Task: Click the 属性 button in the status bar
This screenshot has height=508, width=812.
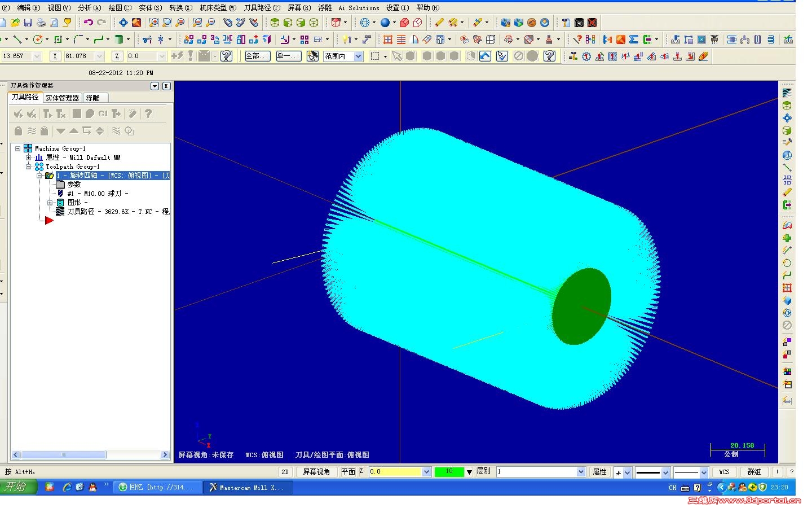Action: coord(600,472)
